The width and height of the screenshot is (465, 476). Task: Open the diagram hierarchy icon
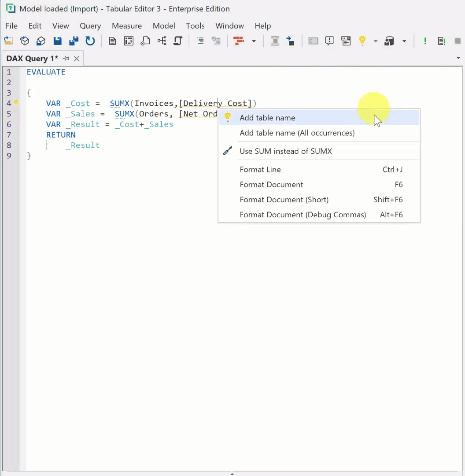coord(162,41)
